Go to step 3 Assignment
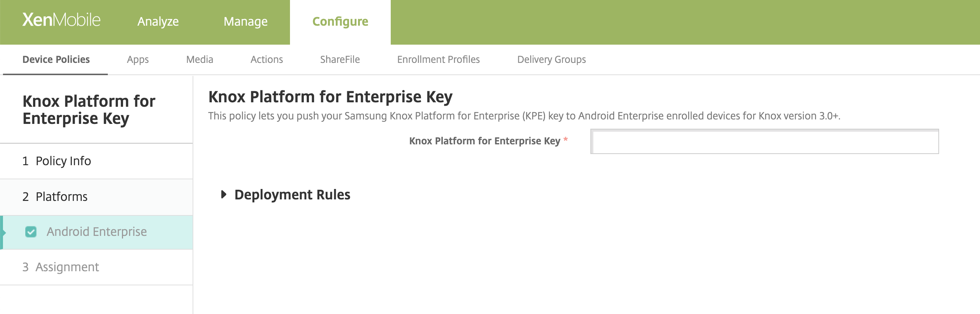The height and width of the screenshot is (314, 980). (x=67, y=267)
